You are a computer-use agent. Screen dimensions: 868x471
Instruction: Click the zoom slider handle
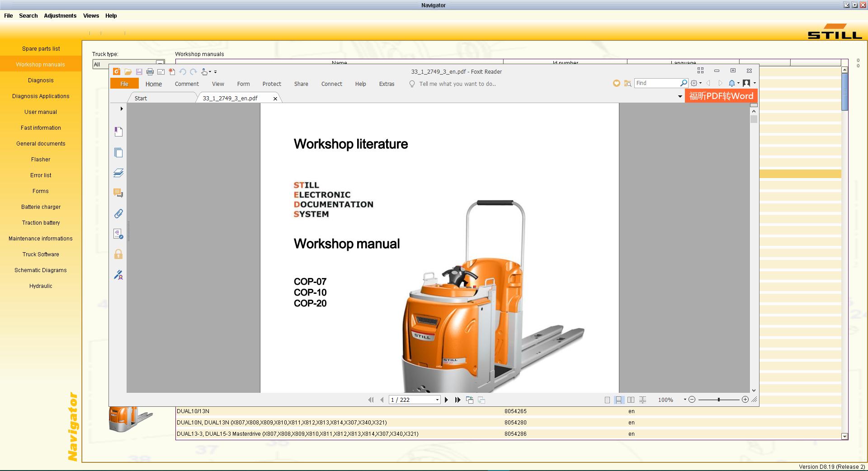tap(718, 400)
